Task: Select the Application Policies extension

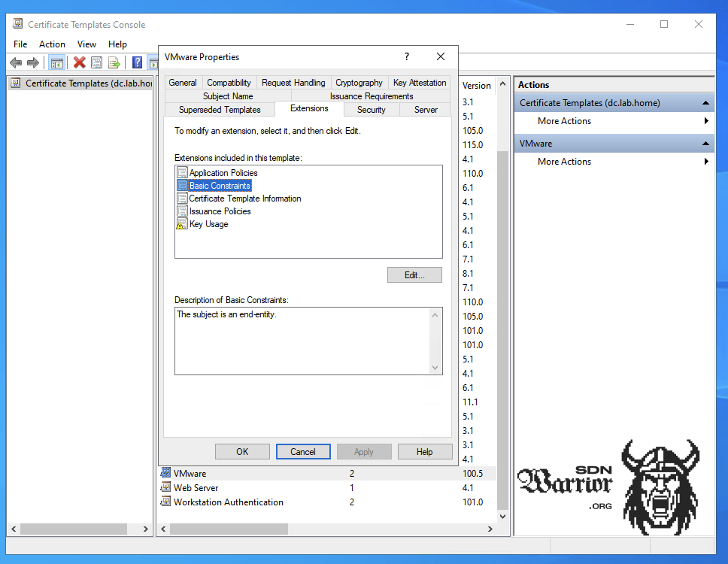Action: click(x=223, y=172)
